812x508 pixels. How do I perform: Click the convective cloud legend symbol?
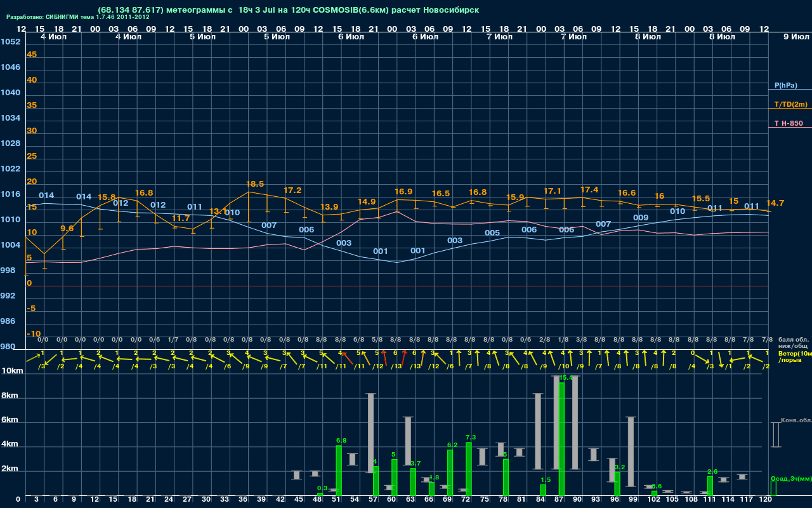click(775, 435)
